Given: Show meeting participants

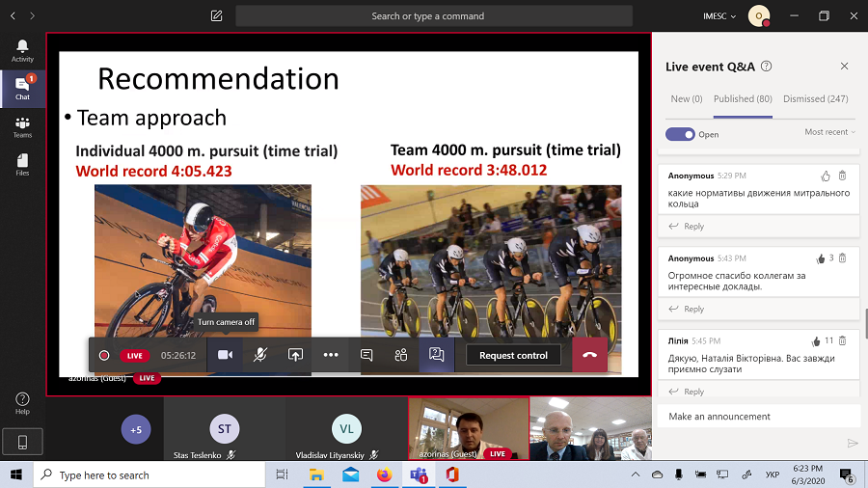Looking at the screenshot, I should (401, 355).
